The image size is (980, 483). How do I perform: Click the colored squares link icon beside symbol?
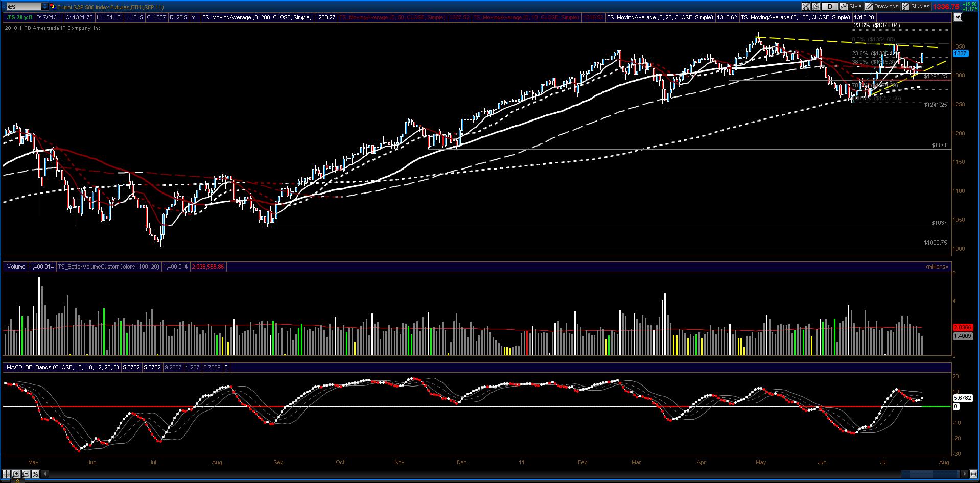pyautogui.click(x=53, y=6)
